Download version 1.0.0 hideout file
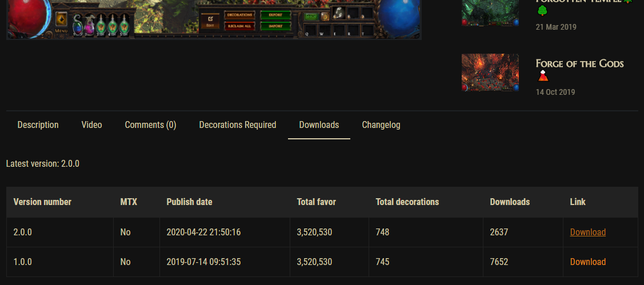This screenshot has height=285, width=644. [x=588, y=262]
